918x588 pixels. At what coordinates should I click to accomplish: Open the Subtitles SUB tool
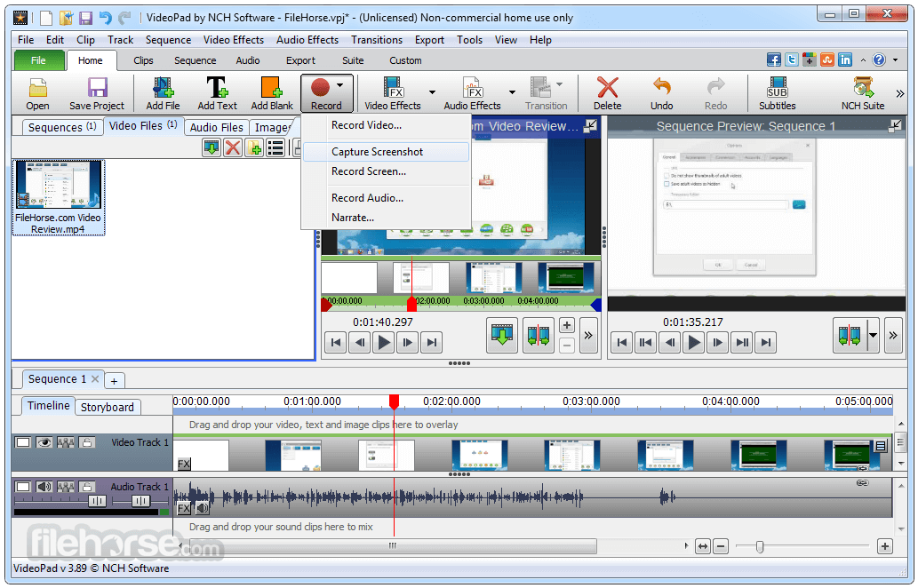pyautogui.click(x=777, y=88)
